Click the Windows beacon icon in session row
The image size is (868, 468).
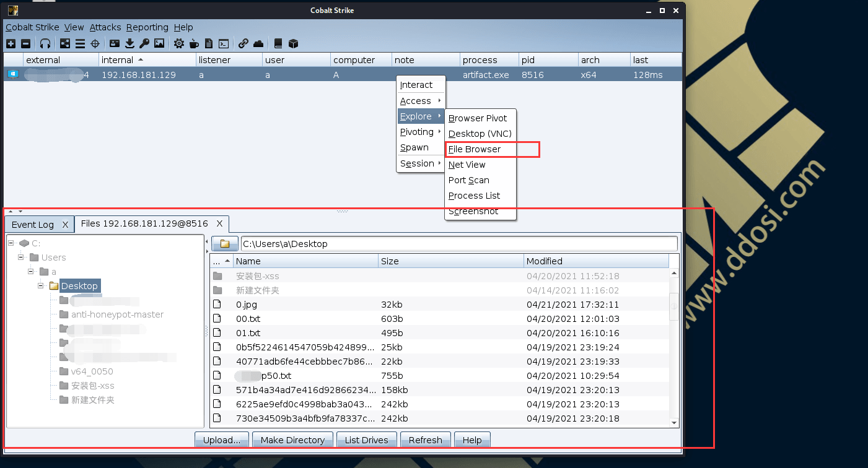tap(12, 74)
